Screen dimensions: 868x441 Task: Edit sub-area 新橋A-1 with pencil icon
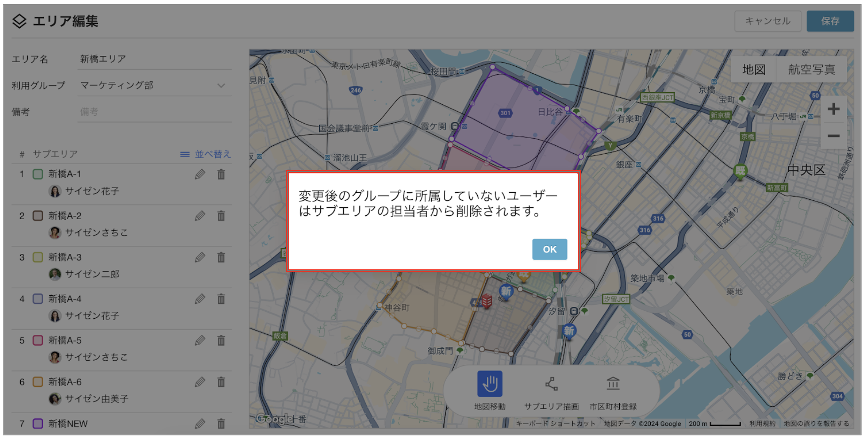[x=200, y=174]
